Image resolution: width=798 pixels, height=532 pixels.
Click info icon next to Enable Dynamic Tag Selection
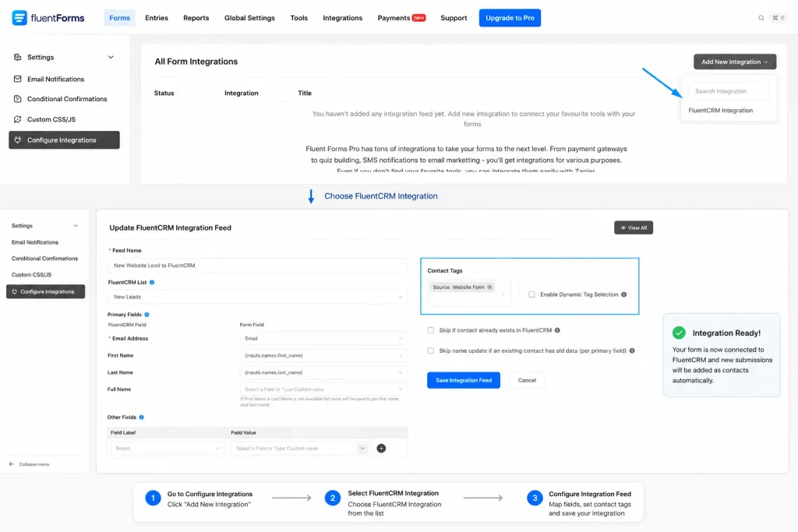tap(624, 294)
